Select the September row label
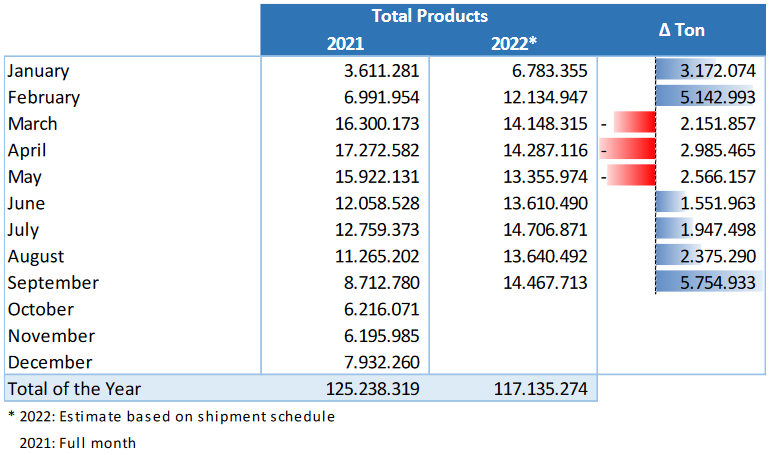Viewport: 769px width, 455px height. 53,283
